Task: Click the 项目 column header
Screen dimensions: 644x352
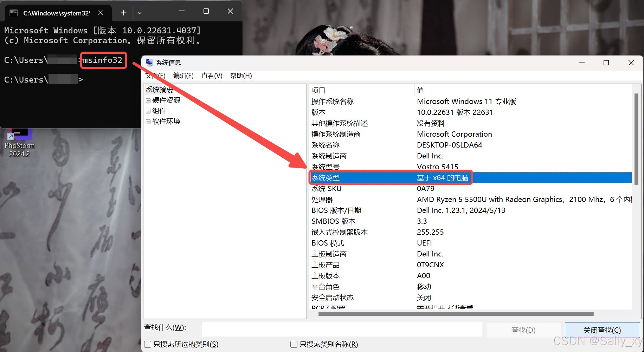Action: tap(362, 90)
